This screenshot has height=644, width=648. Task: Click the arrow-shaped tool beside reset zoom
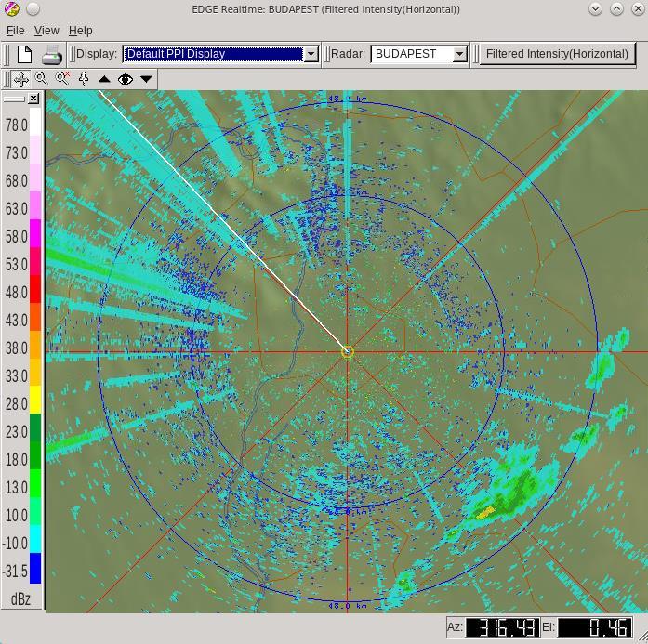(x=84, y=78)
